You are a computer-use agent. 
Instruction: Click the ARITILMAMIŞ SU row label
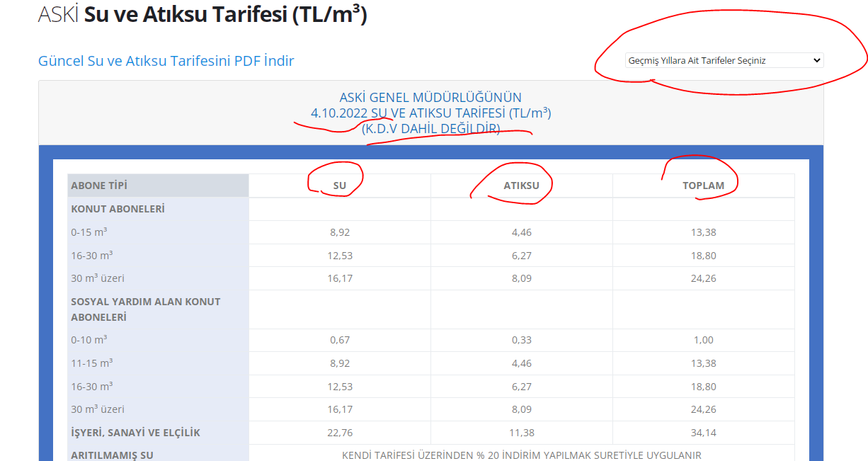(112, 455)
